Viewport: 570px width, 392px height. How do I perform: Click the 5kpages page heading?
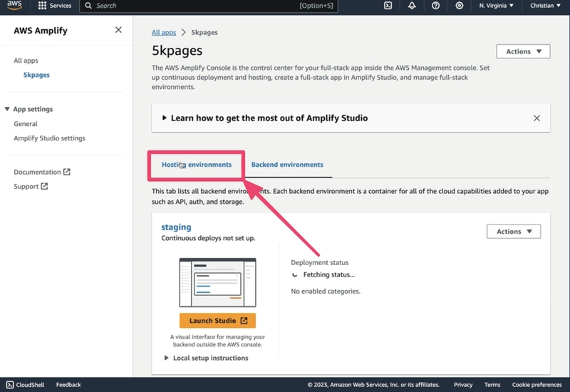(x=177, y=50)
